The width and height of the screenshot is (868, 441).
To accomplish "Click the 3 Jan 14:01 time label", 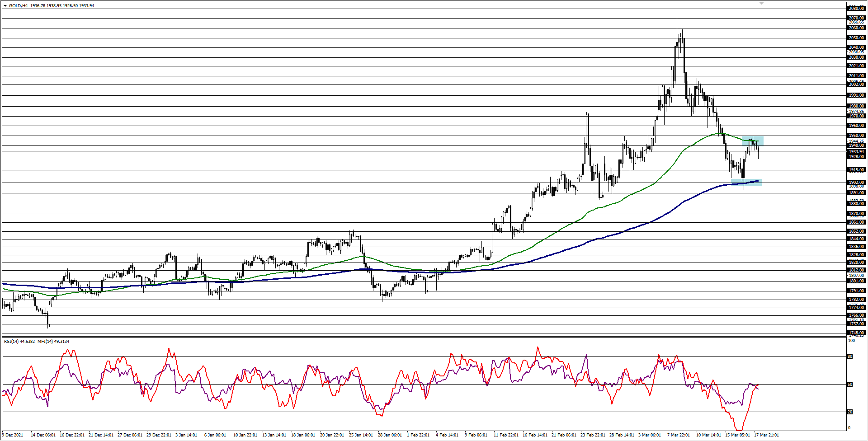I will pos(186,435).
